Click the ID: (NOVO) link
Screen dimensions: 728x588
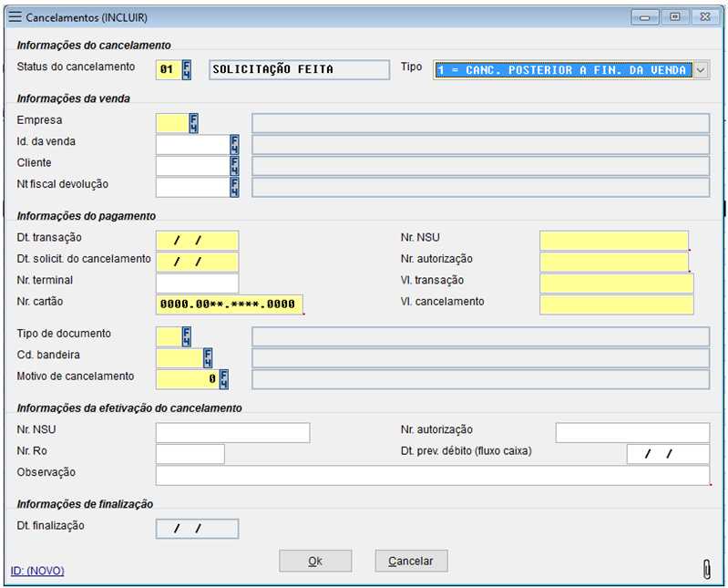[37, 571]
